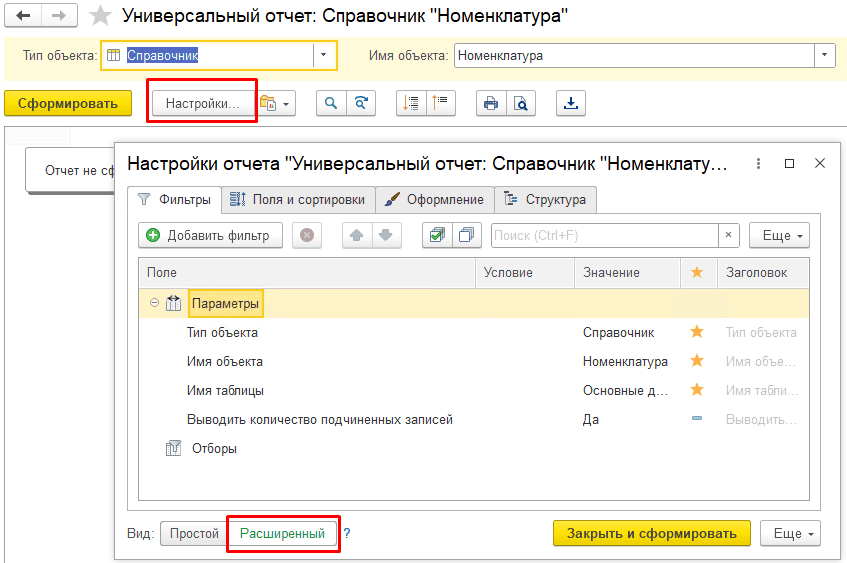This screenshot has height=563, width=847.
Task: Add report to favorites with star icon
Action: pyautogui.click(x=100, y=16)
